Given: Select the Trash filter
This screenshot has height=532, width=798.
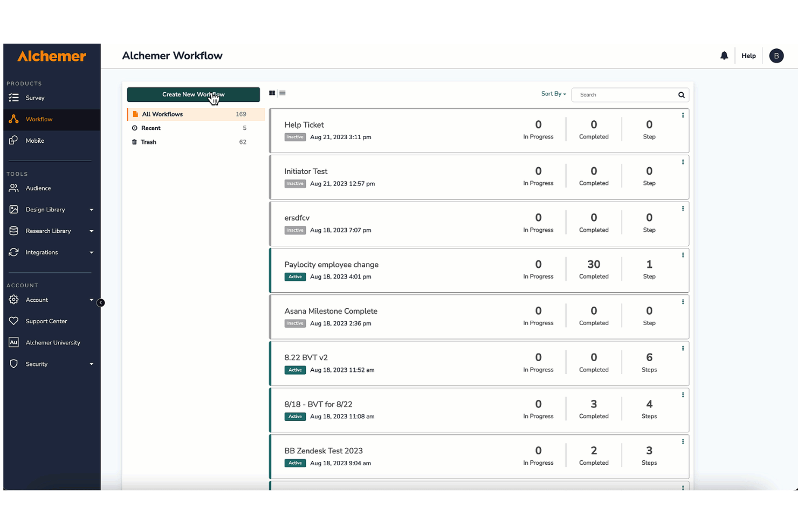Looking at the screenshot, I should pyautogui.click(x=148, y=142).
